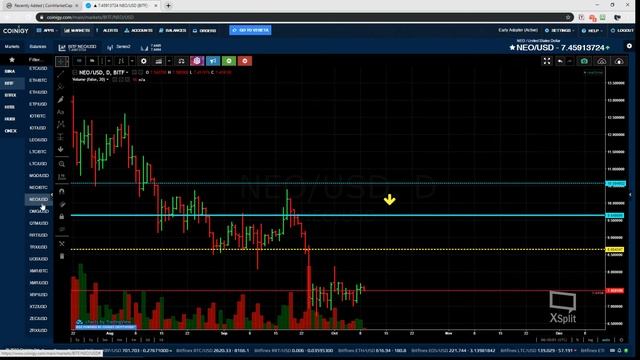640x360 pixels.
Task: Click the yellow dashed line price label
Action: click(x=615, y=249)
